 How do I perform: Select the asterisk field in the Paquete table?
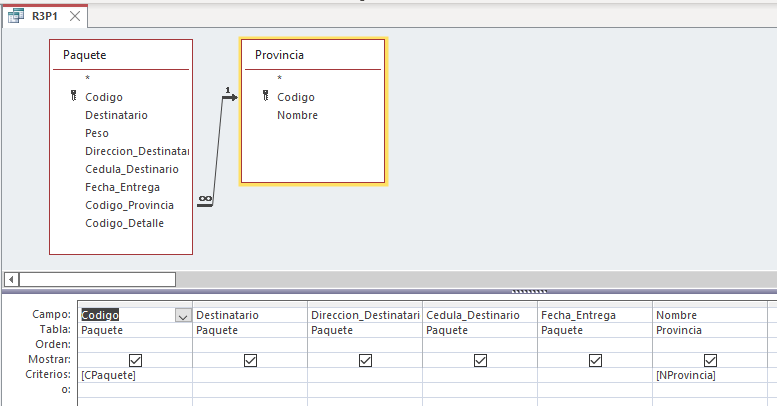[87, 78]
